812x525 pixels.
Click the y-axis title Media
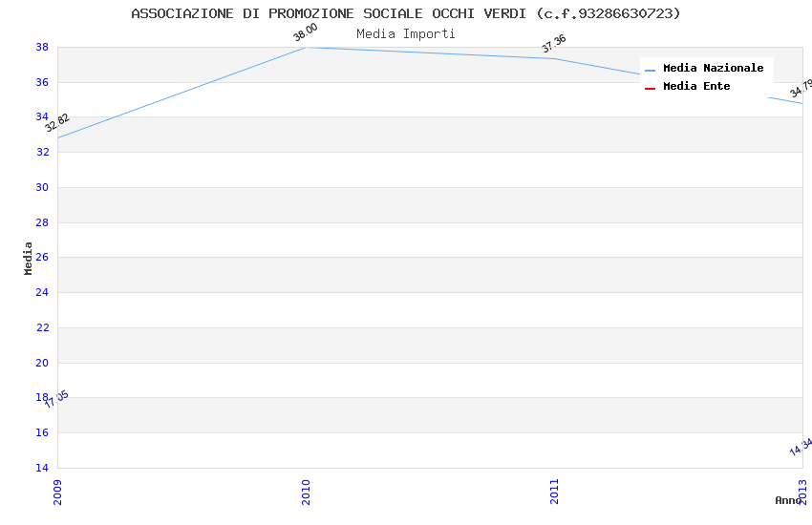pos(28,258)
